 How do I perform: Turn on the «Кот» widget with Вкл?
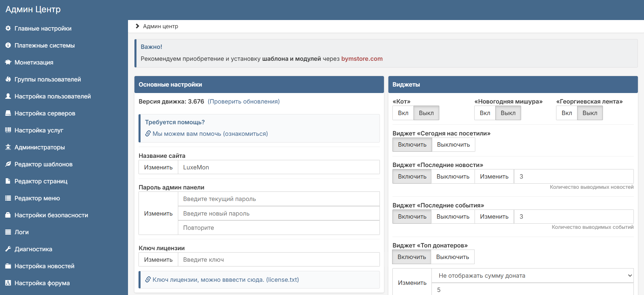point(403,113)
